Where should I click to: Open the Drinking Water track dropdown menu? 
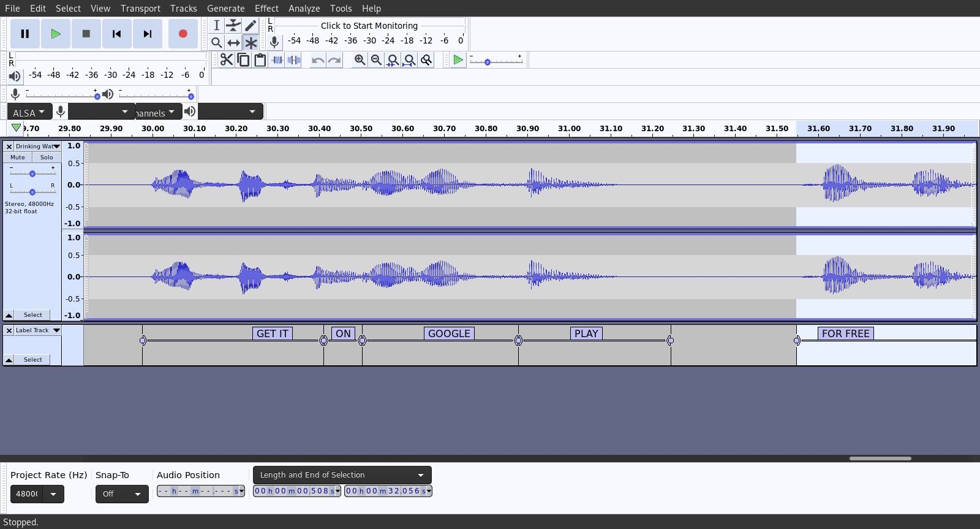(x=38, y=147)
